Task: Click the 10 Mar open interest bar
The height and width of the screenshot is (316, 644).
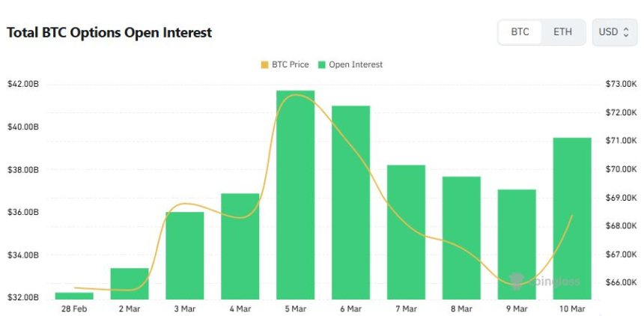Action: (572, 217)
